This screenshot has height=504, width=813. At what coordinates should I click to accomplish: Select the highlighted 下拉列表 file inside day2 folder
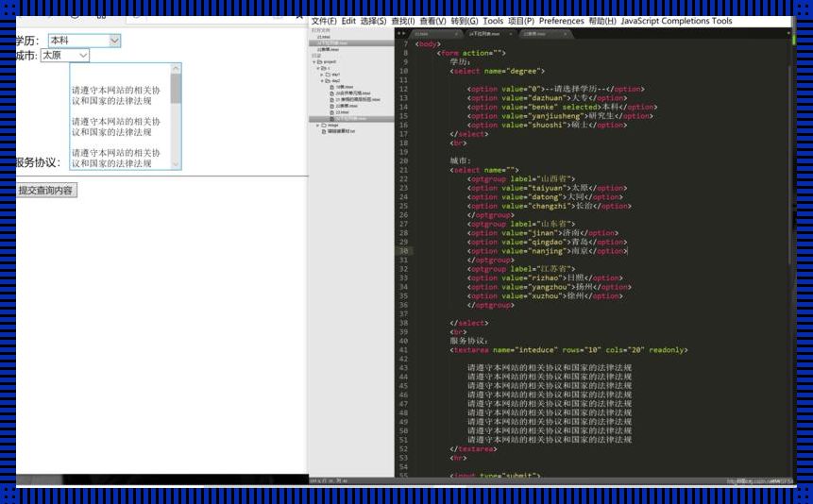pos(351,119)
